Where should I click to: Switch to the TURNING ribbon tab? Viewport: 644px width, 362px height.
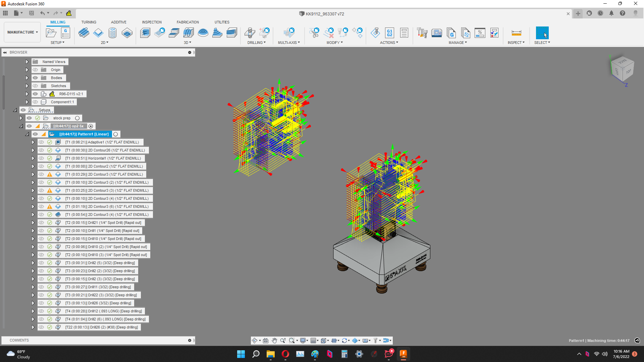[x=89, y=22]
